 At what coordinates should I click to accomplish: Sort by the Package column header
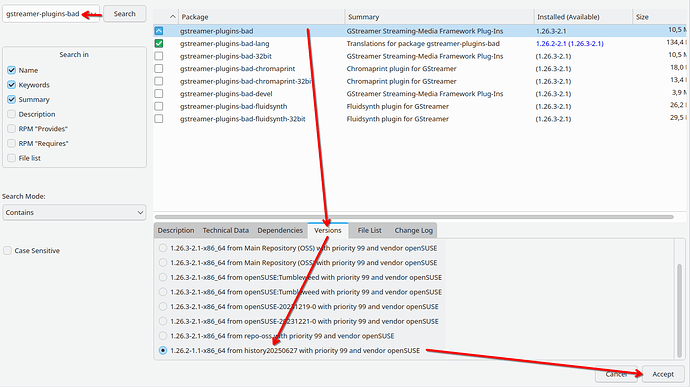tap(261, 17)
